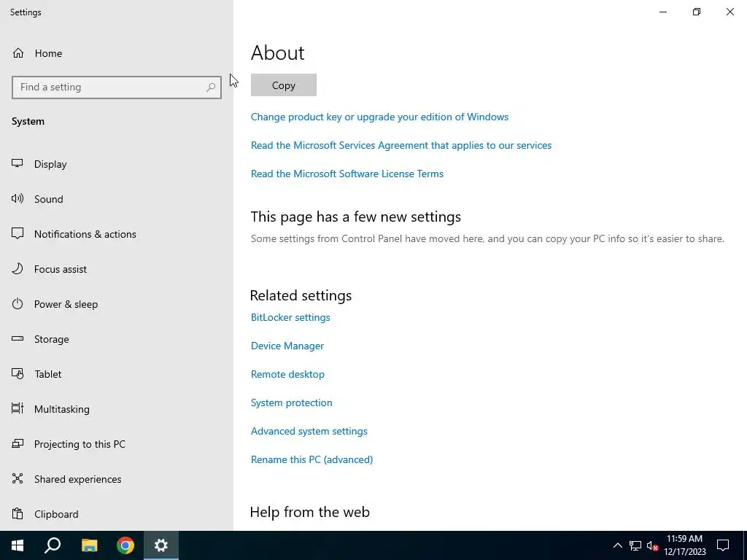Click the Settings gear on taskbar
This screenshot has width=747, height=560.
point(161,545)
